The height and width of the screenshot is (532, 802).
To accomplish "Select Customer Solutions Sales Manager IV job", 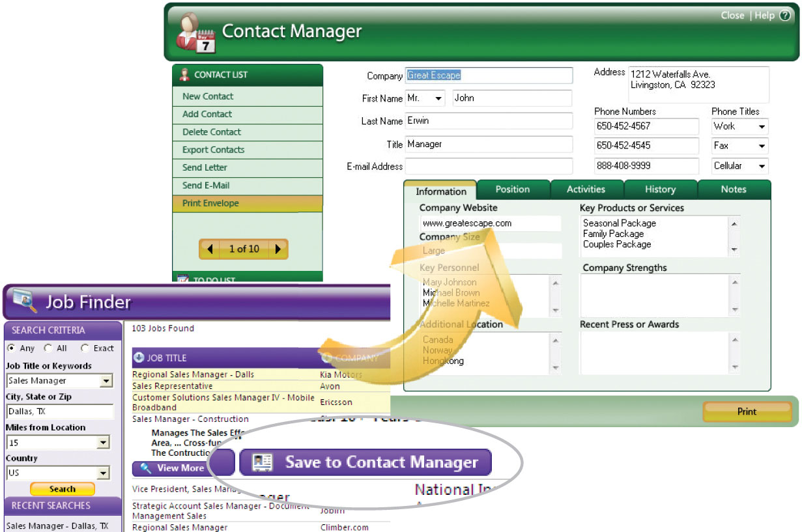I will point(261,402).
